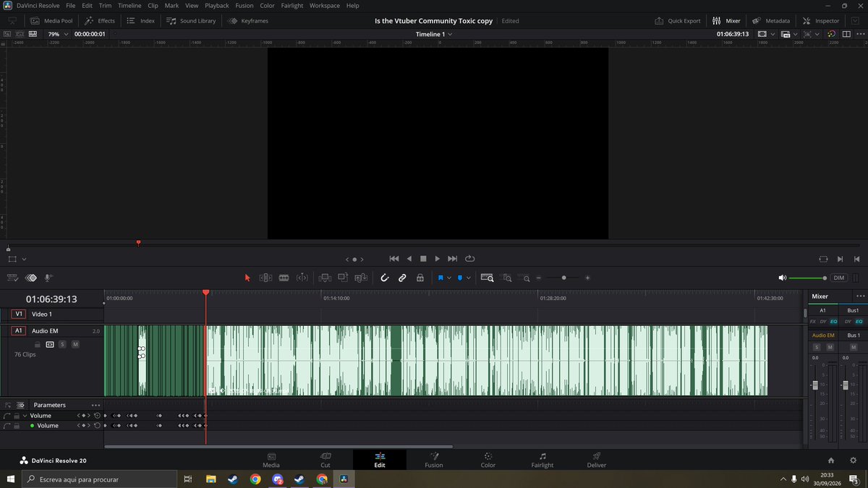Open the Trim menu
Viewport: 868px width, 488px height.
click(x=105, y=5)
